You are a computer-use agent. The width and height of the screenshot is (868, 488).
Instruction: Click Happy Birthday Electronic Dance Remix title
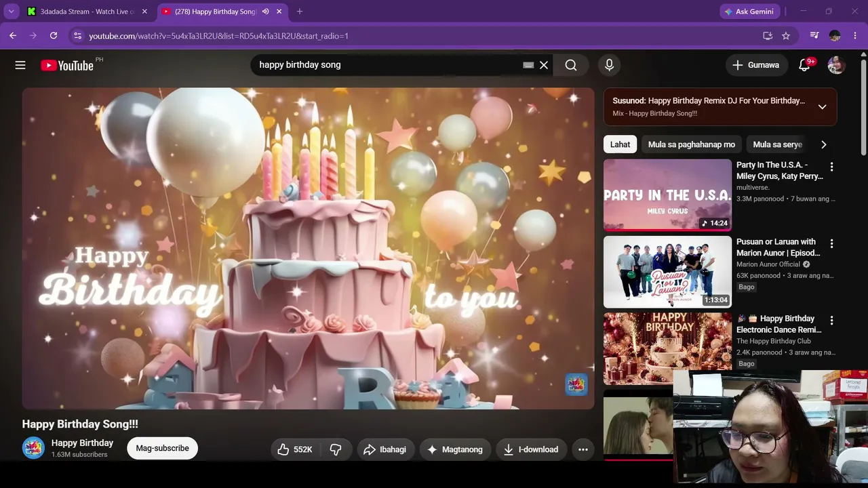[779, 324]
